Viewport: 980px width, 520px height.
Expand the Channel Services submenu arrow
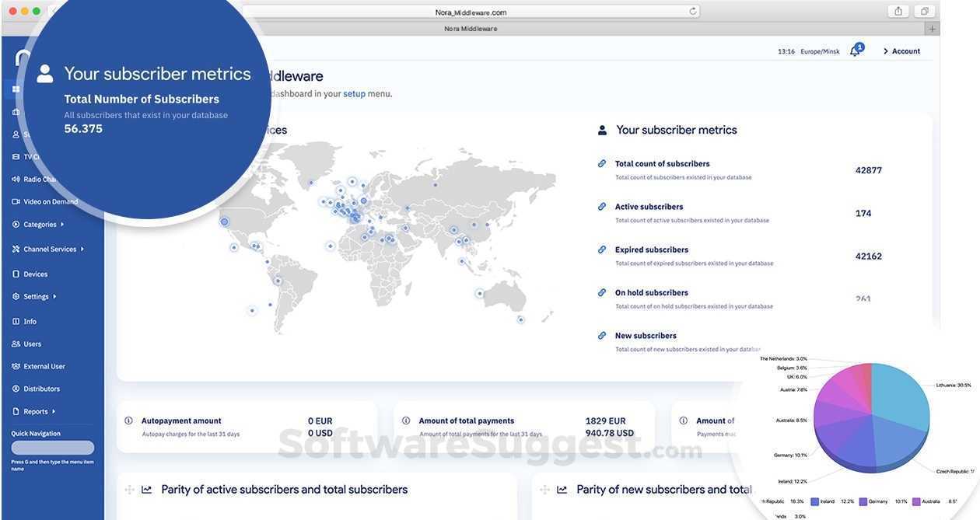click(82, 249)
